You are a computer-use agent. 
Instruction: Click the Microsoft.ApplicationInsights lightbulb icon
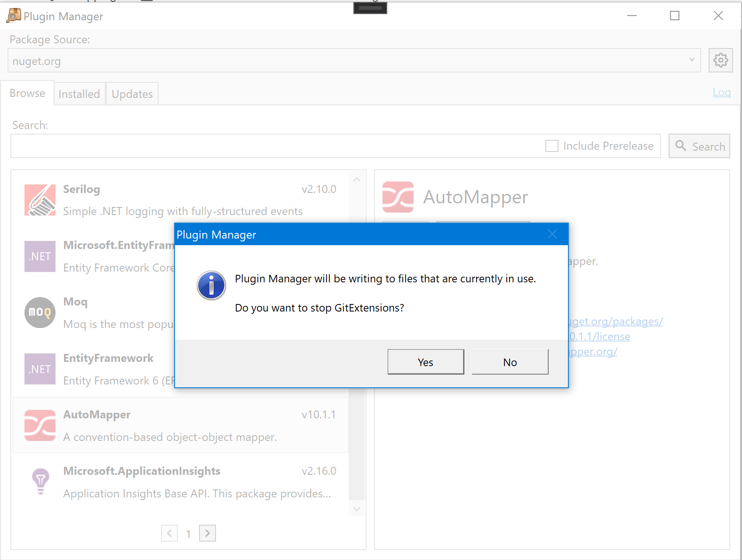click(x=40, y=481)
